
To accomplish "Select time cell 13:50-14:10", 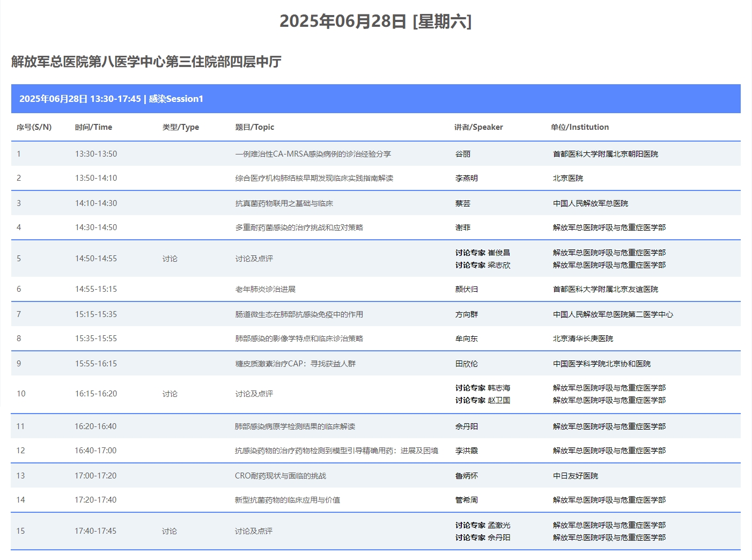I will point(96,178).
